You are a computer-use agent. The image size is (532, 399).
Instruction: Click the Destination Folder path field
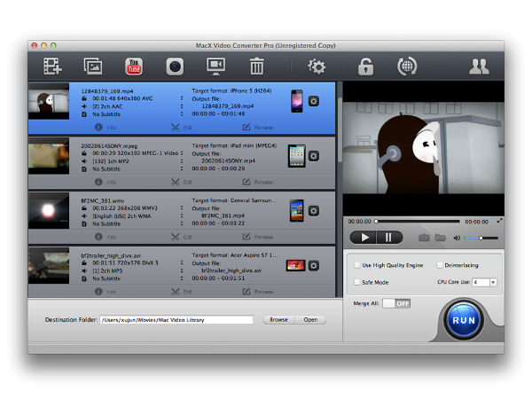coord(176,320)
